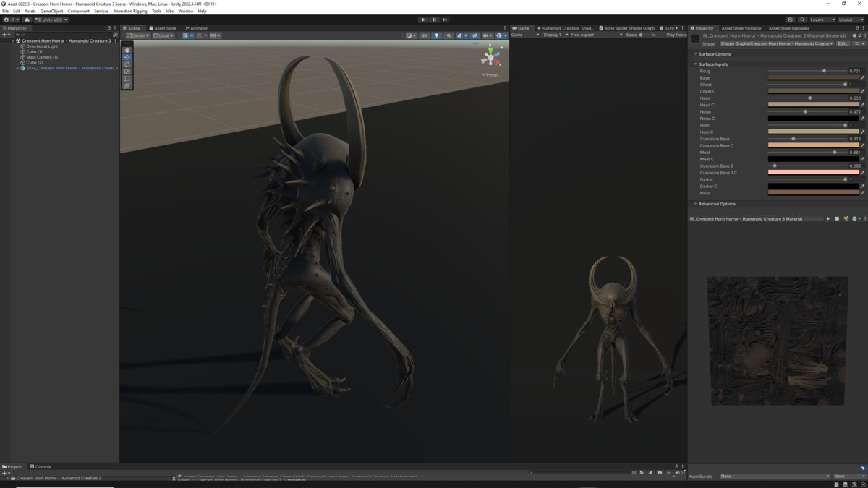868x488 pixels.
Task: Toggle Scene lighting bulb
Action: [x=436, y=35]
